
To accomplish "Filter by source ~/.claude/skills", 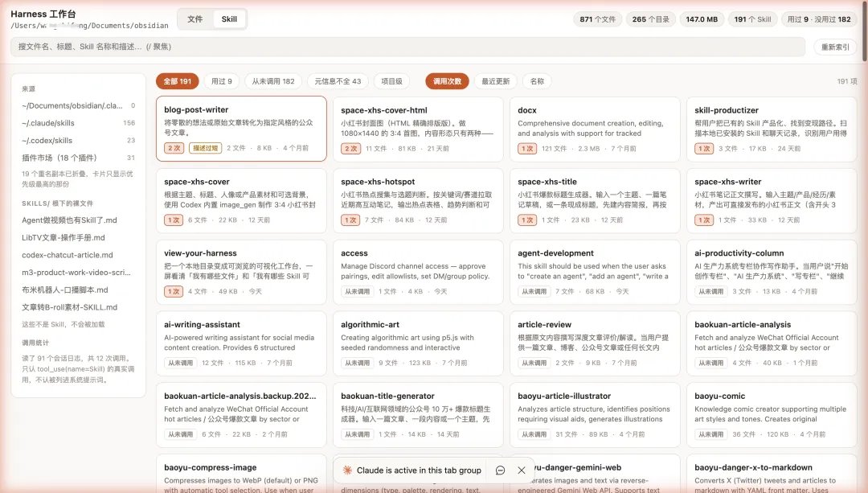I will [x=78, y=123].
